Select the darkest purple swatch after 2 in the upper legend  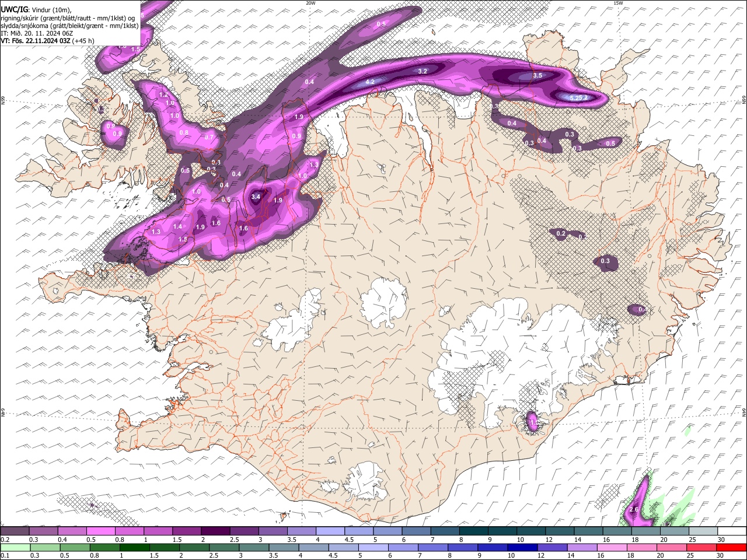coord(215,531)
